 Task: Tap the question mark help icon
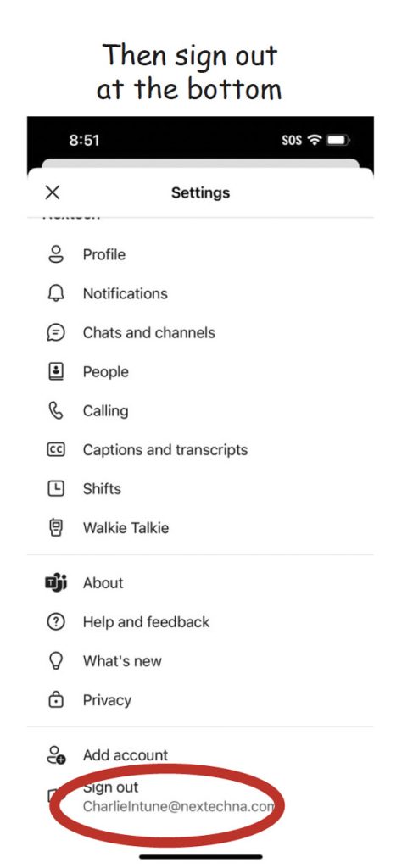point(56,622)
